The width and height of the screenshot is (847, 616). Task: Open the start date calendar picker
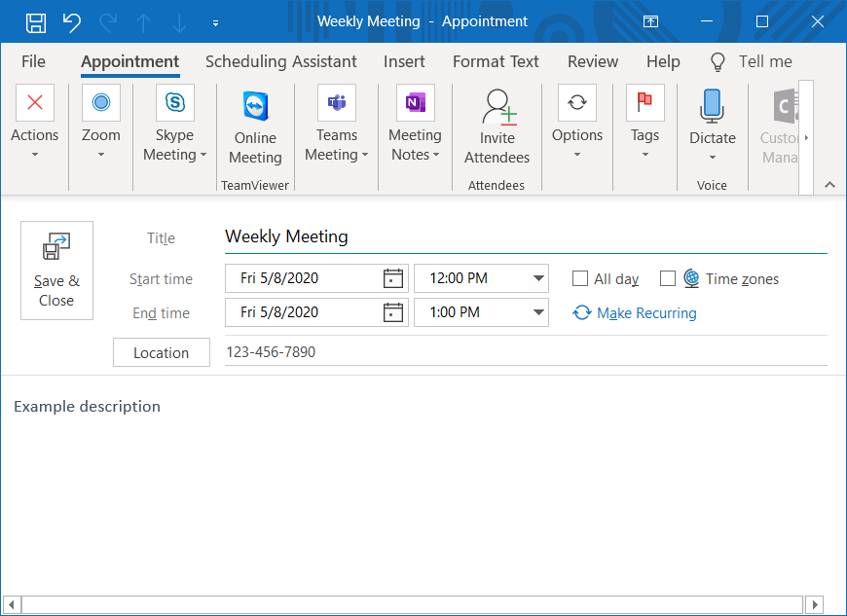pyautogui.click(x=392, y=279)
